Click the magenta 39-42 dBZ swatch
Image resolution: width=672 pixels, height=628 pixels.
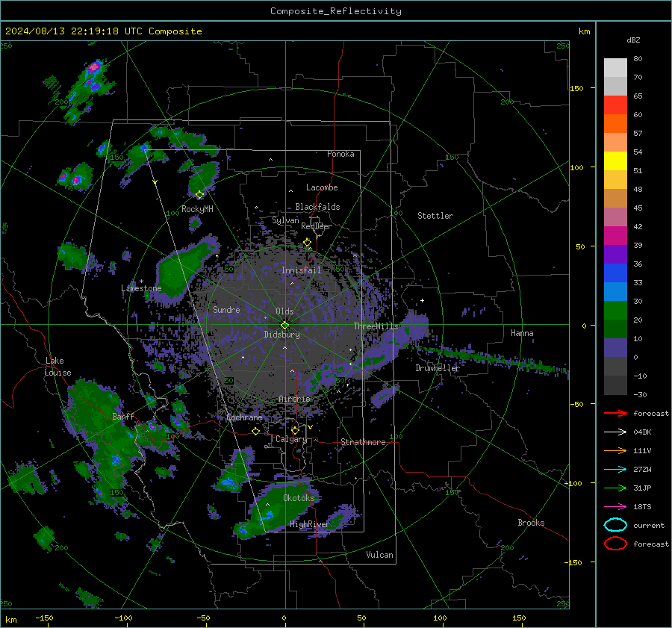615,236
